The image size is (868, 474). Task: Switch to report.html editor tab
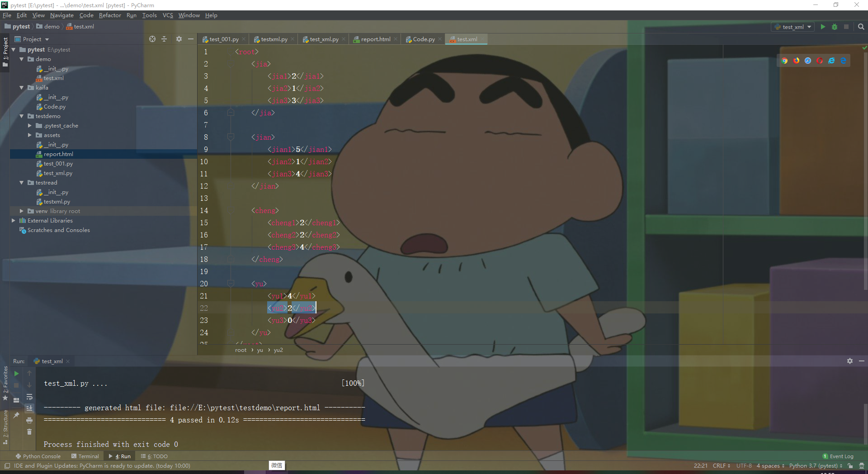tap(376, 39)
